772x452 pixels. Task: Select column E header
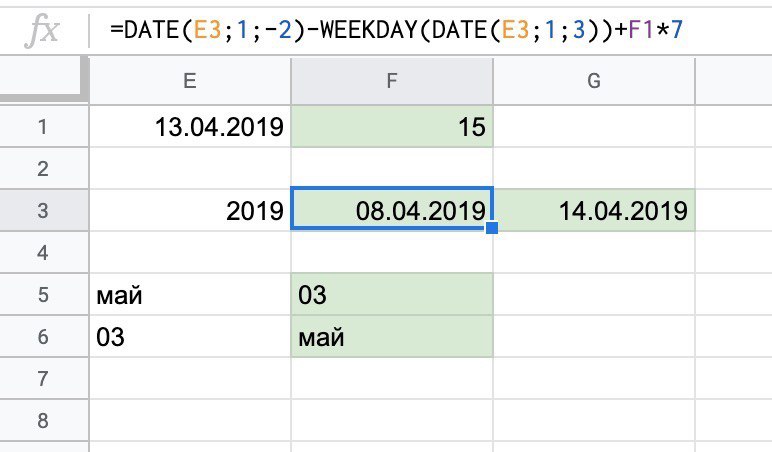point(190,81)
